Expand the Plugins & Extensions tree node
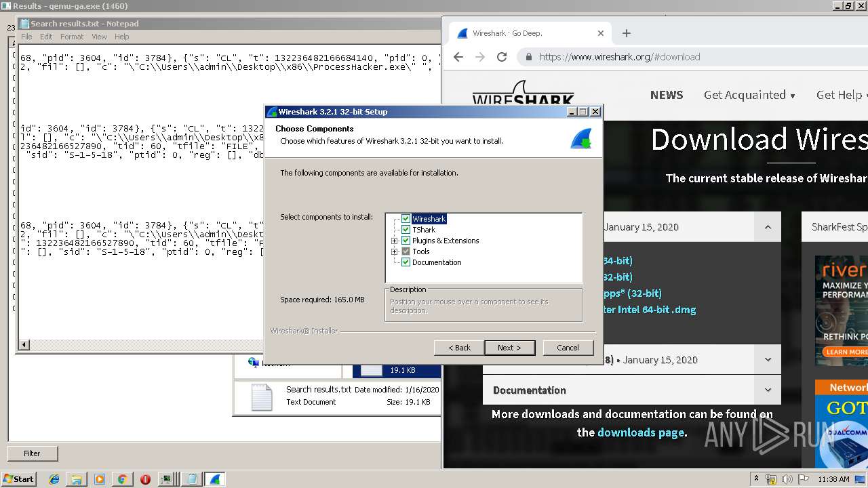This screenshot has height=488, width=868. pos(395,241)
